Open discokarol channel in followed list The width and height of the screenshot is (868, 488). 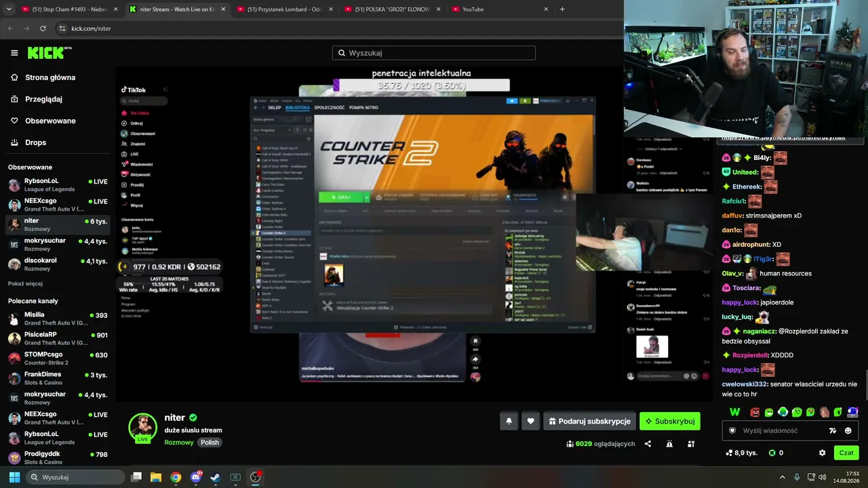(58, 264)
